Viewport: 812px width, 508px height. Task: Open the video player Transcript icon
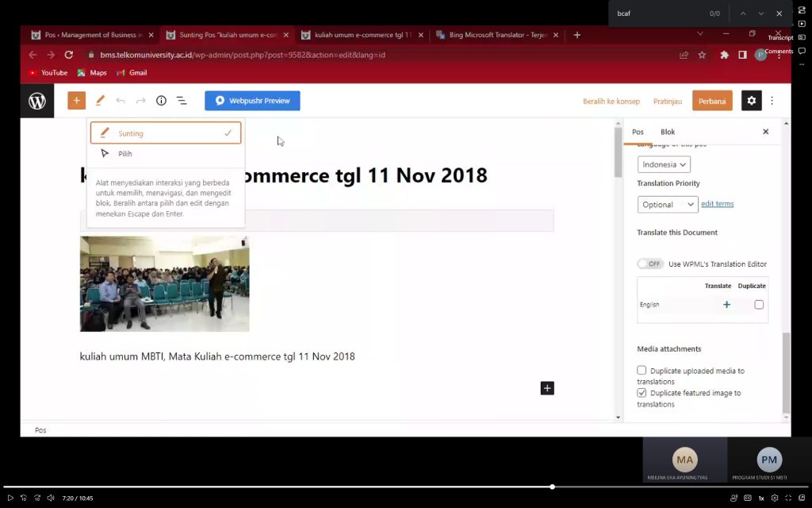[802, 37]
